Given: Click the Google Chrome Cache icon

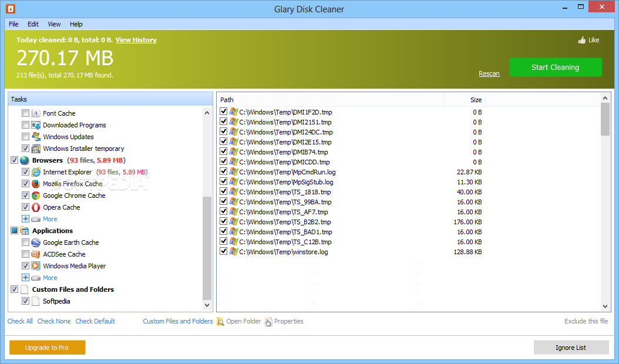Looking at the screenshot, I should click(x=36, y=196).
